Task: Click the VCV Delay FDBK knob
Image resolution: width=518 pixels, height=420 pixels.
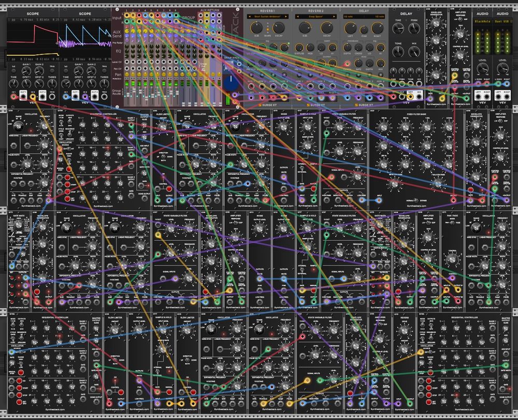Action: tap(414, 28)
